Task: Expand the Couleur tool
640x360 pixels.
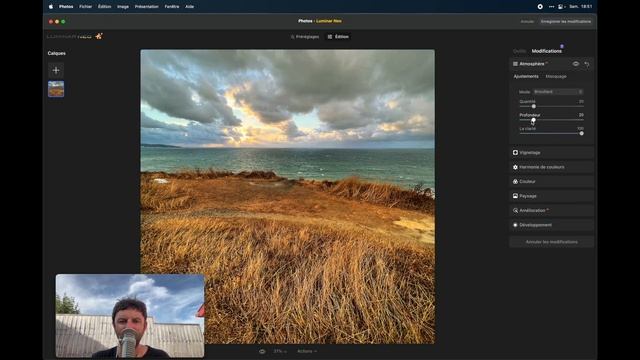Action: pos(551,182)
